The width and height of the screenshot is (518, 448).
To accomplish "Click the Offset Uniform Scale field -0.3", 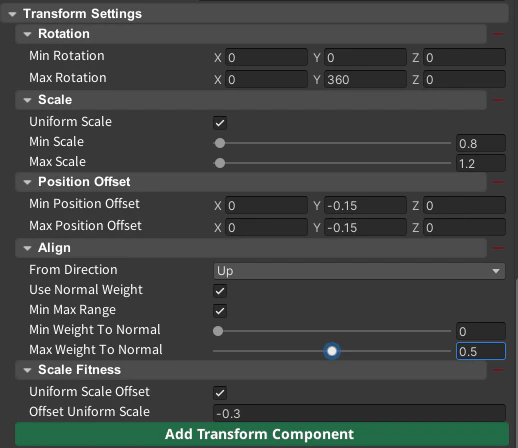I will tap(359, 413).
